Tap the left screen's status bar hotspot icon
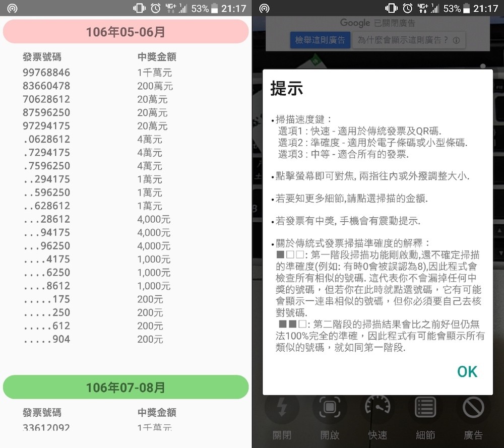This screenshot has width=504, height=448. pyautogui.click(x=12, y=9)
